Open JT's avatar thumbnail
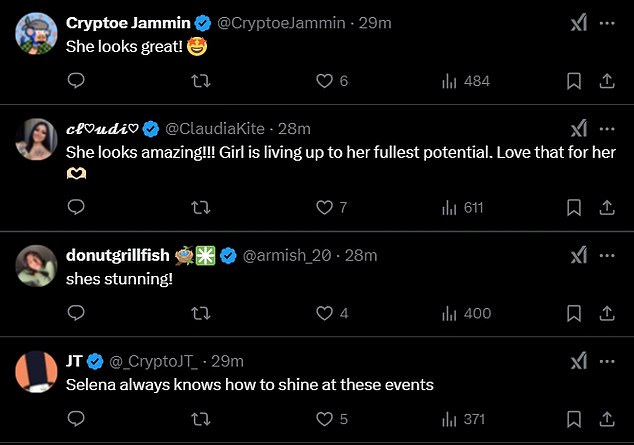 click(x=36, y=371)
